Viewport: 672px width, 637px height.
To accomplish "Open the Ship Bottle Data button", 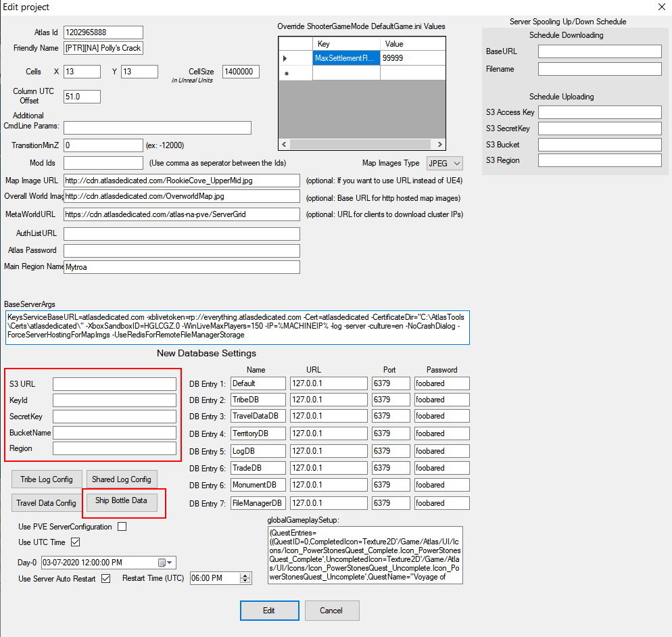I will [122, 500].
